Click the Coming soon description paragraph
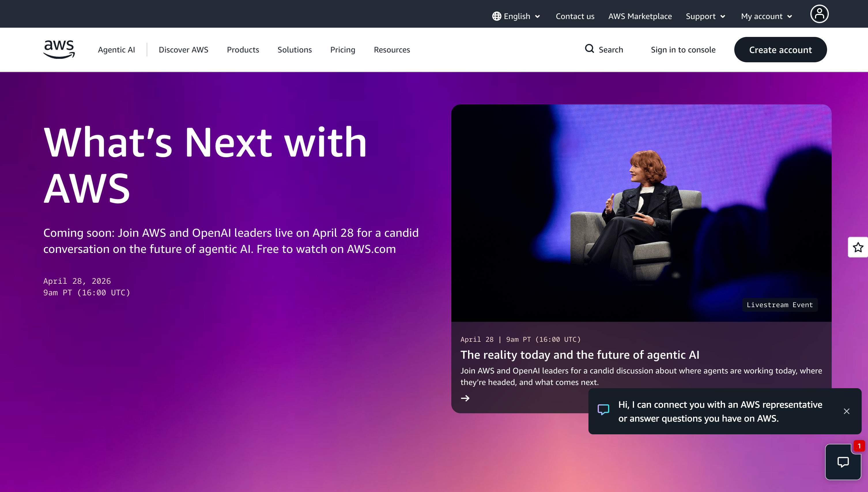 click(x=231, y=241)
